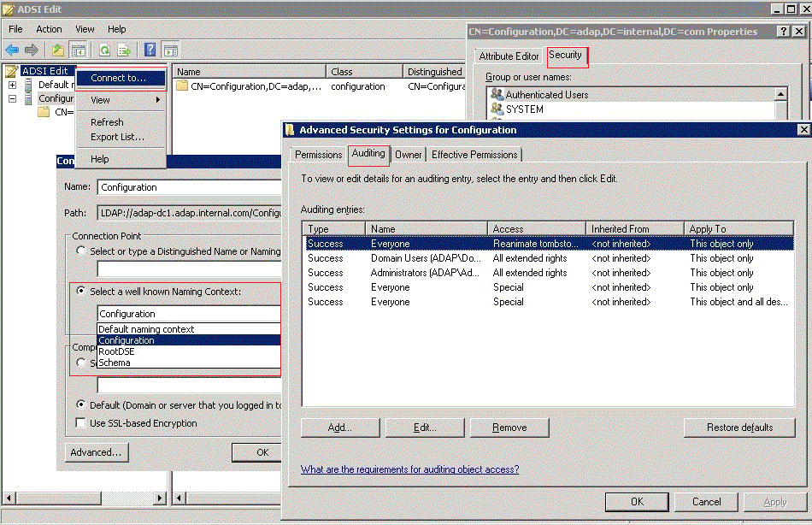Click the tree pane horizontal scrollbar thumb
Image resolution: width=812 pixels, height=525 pixels.
coord(58,498)
